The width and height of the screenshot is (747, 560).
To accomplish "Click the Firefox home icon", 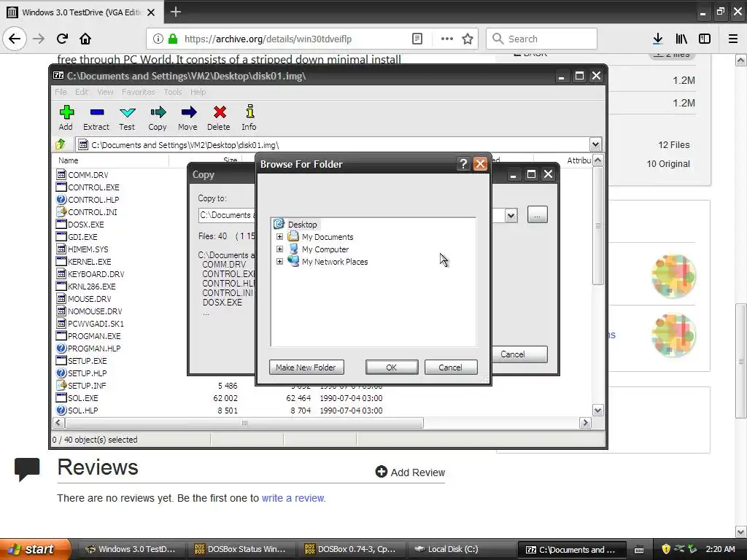I will 85,39.
